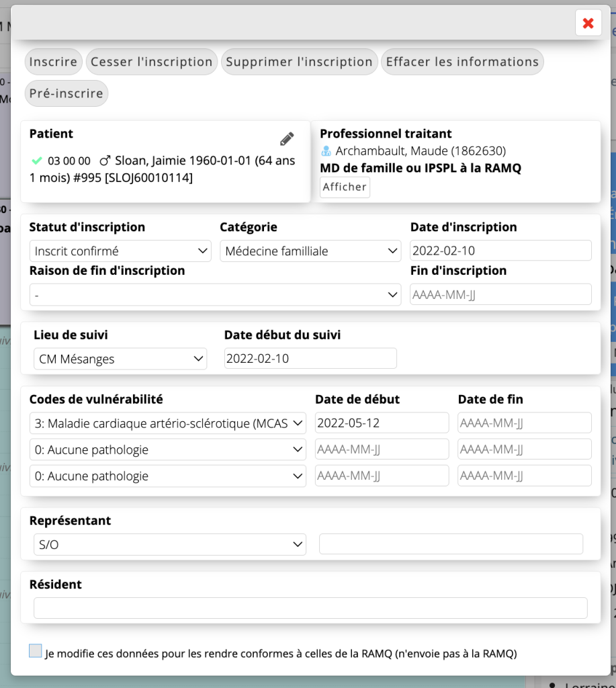Screen dimensions: 616x688
Task: Open the Raison de fin d'inscription dropdown
Action: click(x=216, y=295)
